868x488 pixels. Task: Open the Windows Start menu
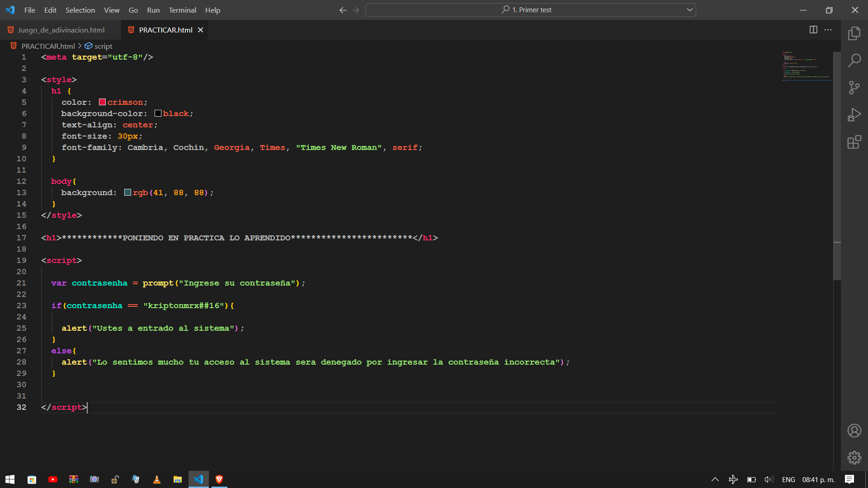click(10, 479)
